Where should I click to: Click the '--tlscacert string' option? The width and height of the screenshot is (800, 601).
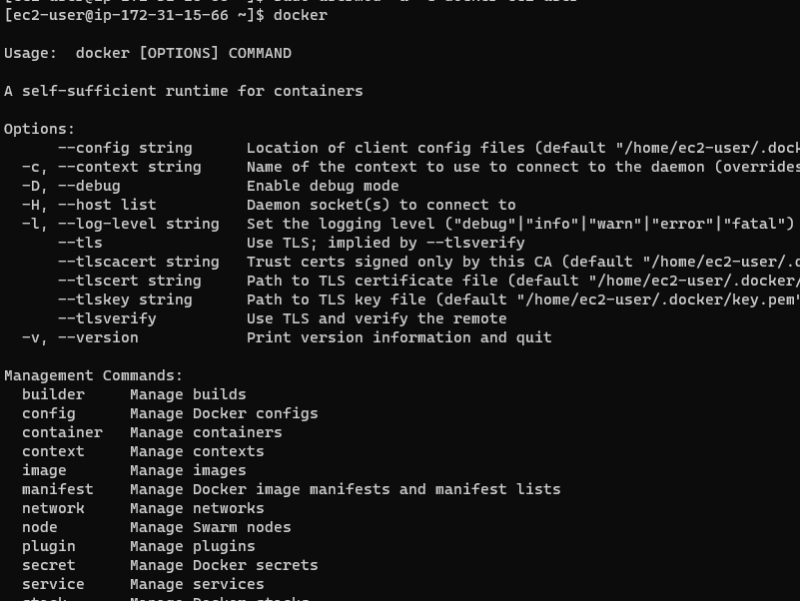point(138,262)
